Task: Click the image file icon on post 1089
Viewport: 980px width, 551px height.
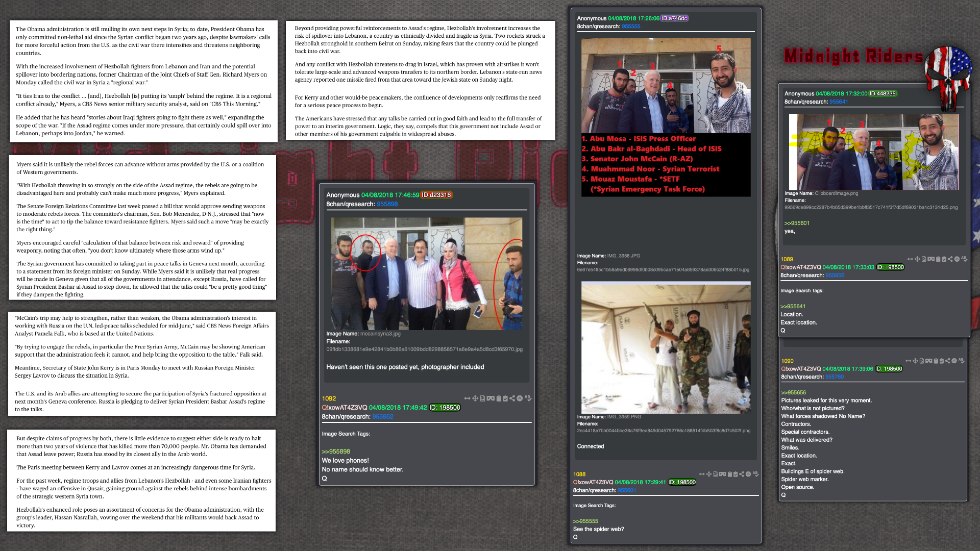Action: [924, 259]
